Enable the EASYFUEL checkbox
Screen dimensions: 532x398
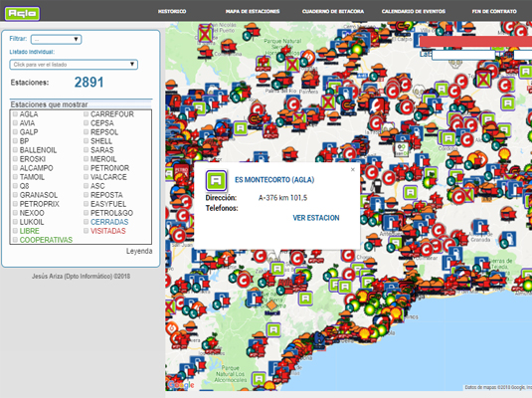tap(87, 204)
